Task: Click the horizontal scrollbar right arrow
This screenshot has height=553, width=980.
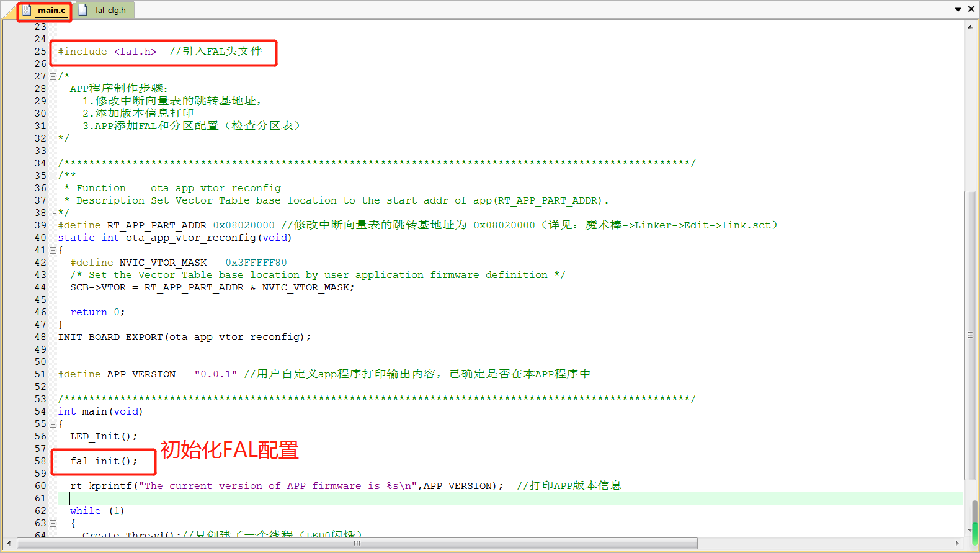Action: [x=957, y=543]
